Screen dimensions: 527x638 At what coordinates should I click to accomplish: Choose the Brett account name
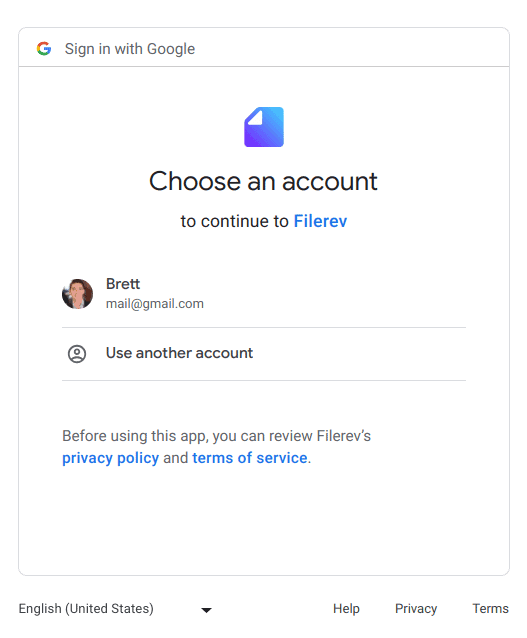coord(123,284)
